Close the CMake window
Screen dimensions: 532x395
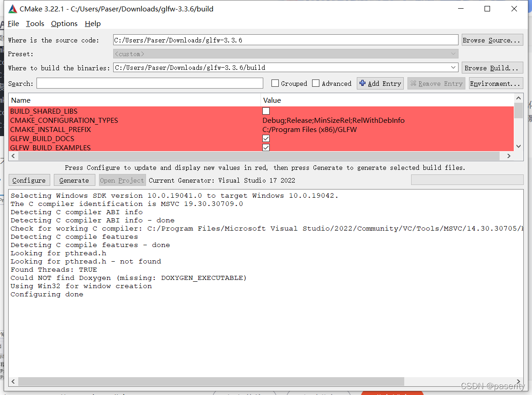coord(514,9)
